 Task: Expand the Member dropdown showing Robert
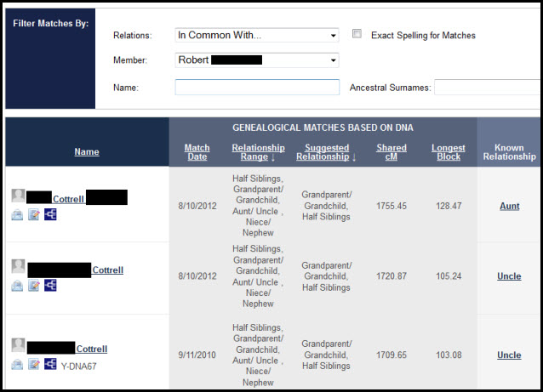(x=256, y=60)
